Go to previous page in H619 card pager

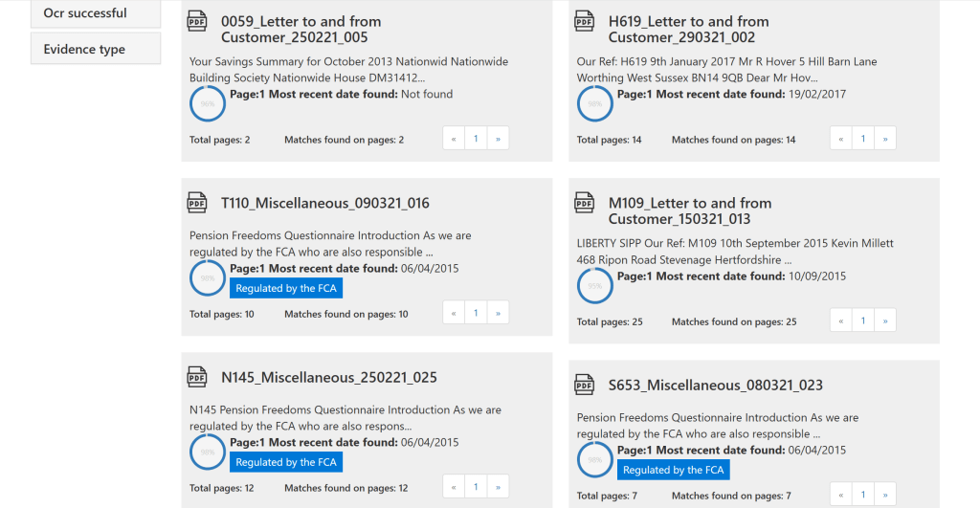coord(841,138)
